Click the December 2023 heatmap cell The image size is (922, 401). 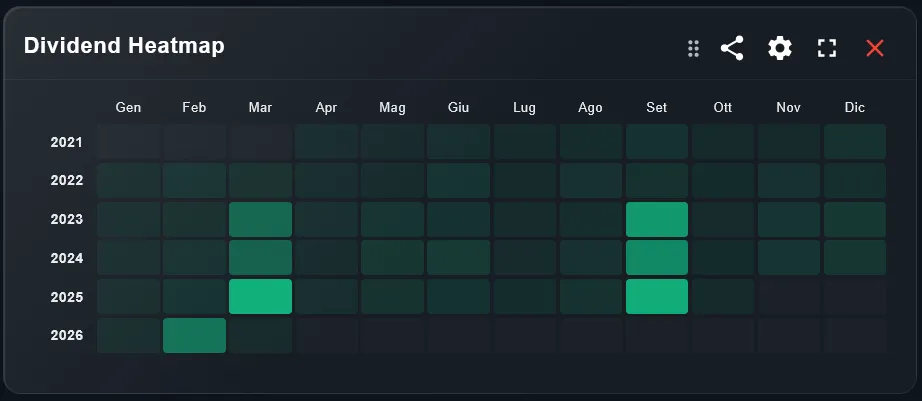pos(855,219)
